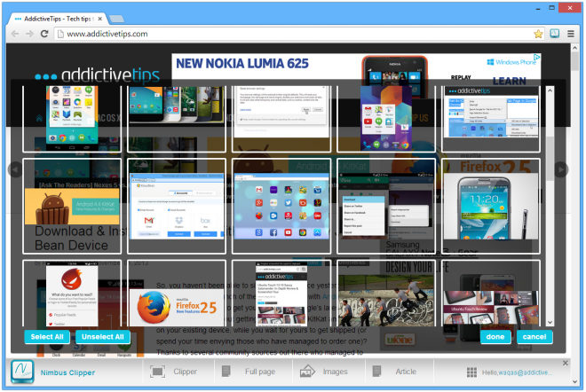Select the Article capture option
Image resolution: width=586 pixels, height=392 pixels.
[395, 372]
